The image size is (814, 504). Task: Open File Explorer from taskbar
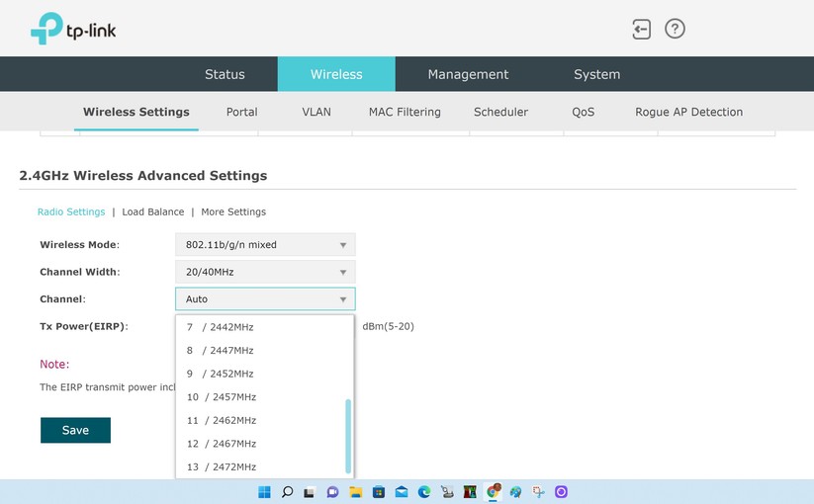356,492
